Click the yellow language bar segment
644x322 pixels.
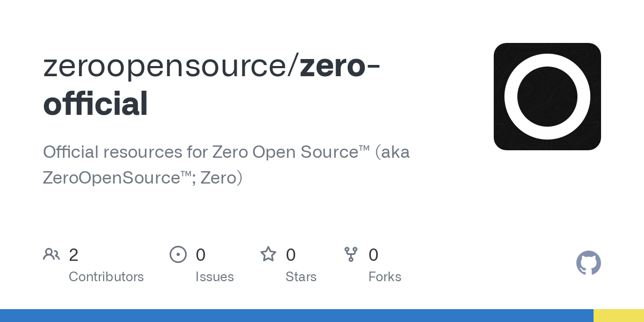coord(619,316)
